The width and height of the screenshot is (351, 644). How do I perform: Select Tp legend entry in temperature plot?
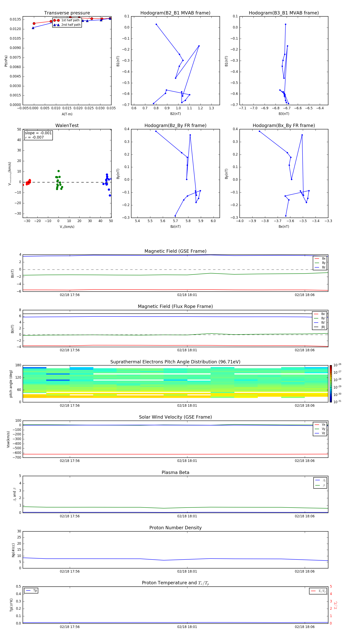[x=31, y=591]
